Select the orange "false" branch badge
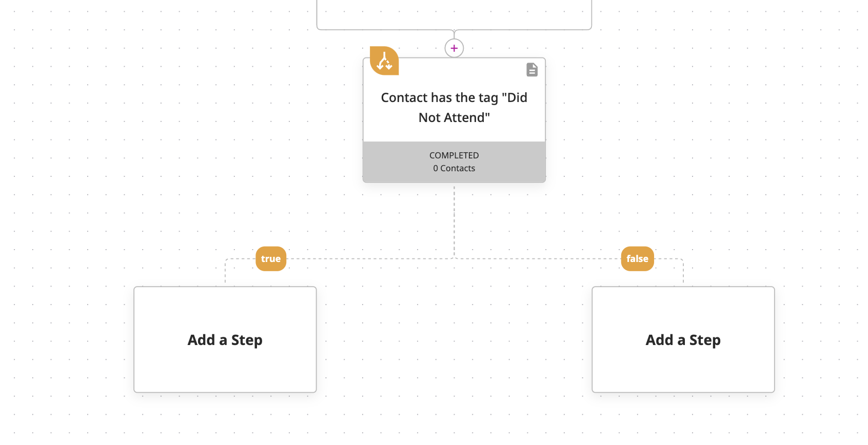Screen dimensions: 868x445 [x=637, y=259]
